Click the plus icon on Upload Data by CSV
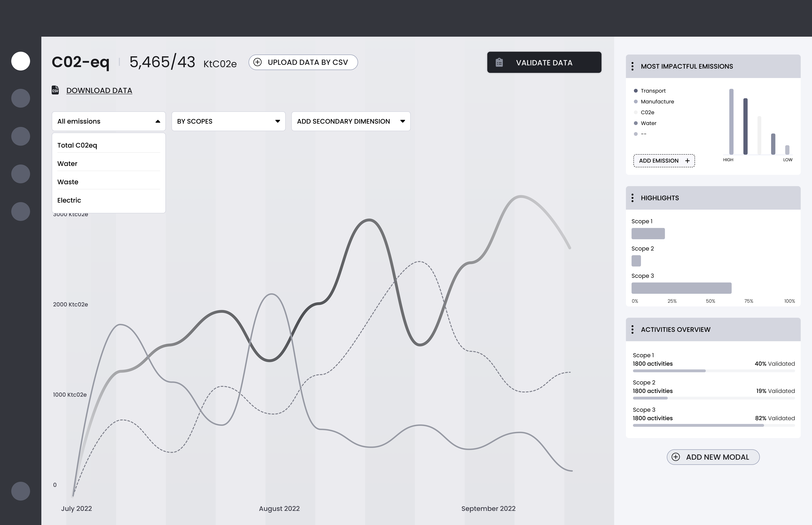 click(258, 62)
